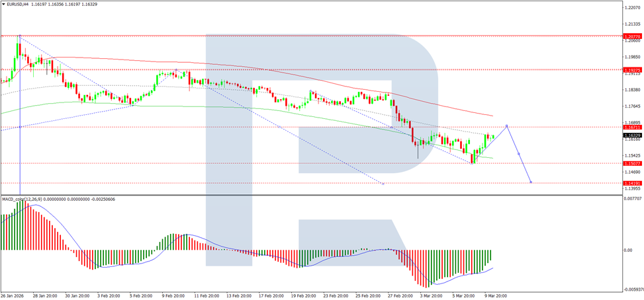Viewport: 644px width, 300px height.
Task: Select the midpoint marker on the descending forecast line
Action: [519, 154]
